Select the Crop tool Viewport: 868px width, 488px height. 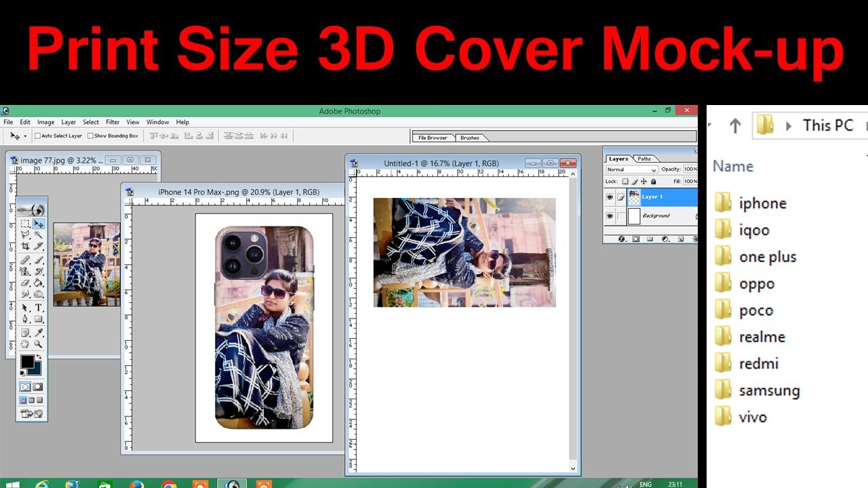25,246
